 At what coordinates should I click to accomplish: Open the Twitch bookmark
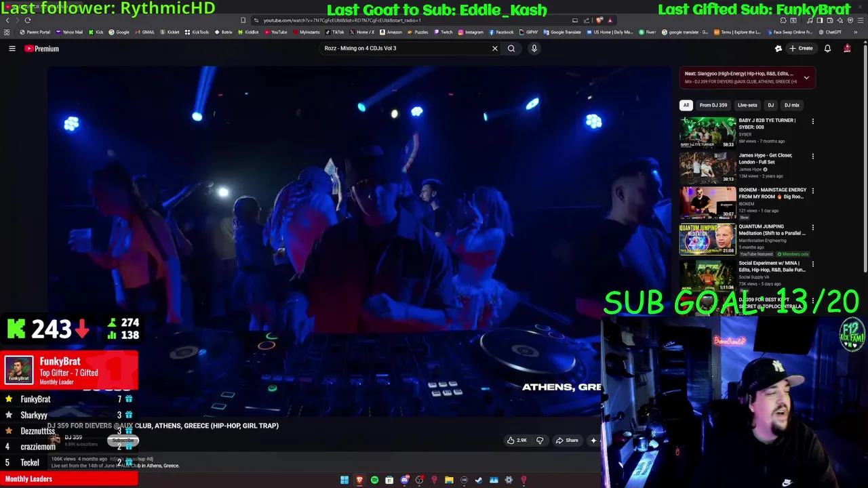[x=443, y=32]
